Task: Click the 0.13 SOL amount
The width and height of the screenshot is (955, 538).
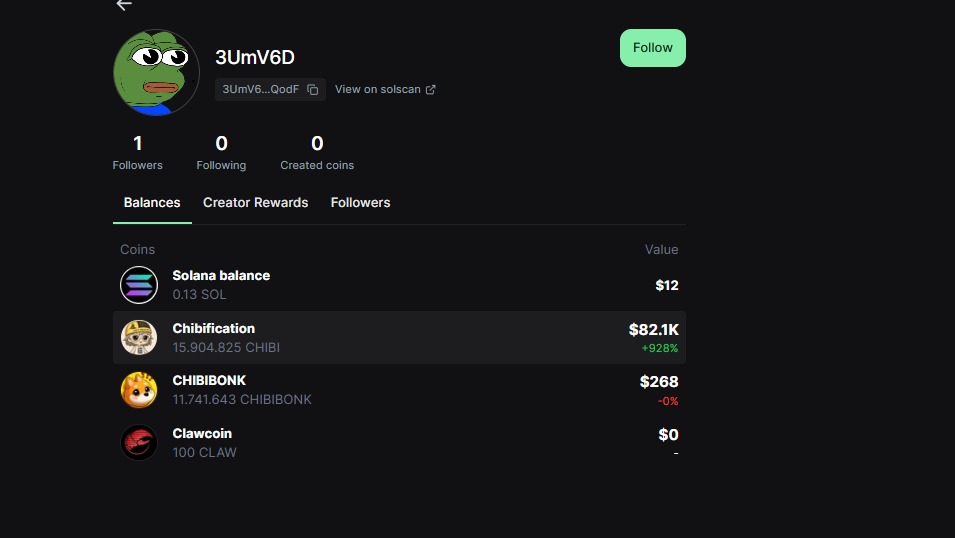Action: point(199,295)
